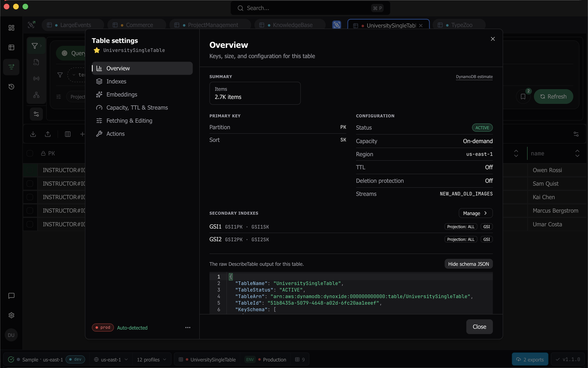
Task: Open the Fetching & Editing section
Action: click(142, 121)
